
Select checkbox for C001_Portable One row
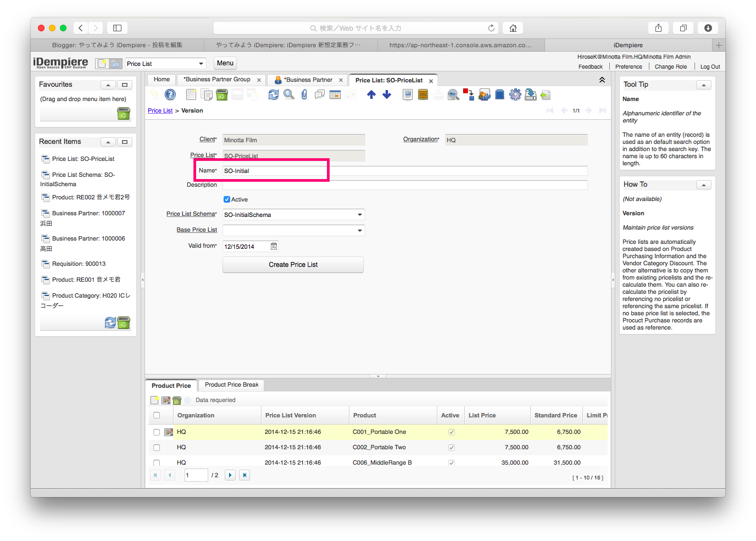click(157, 432)
